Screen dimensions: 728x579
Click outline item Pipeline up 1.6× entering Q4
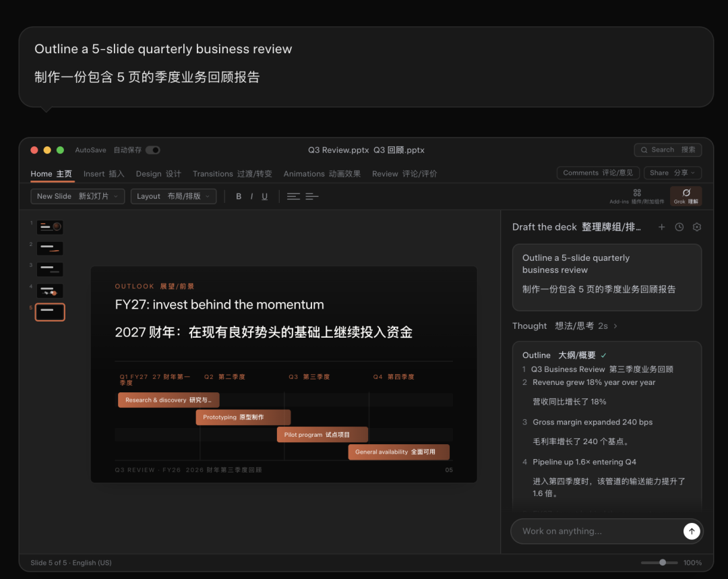(x=584, y=462)
